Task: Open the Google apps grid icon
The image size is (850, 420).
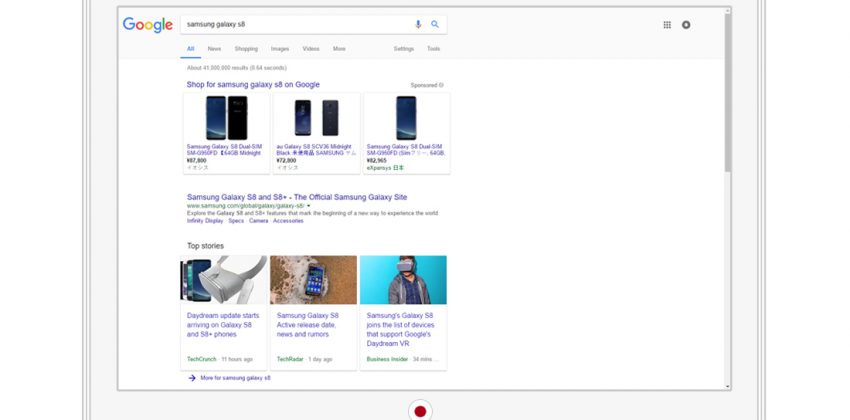Action: pos(667,25)
